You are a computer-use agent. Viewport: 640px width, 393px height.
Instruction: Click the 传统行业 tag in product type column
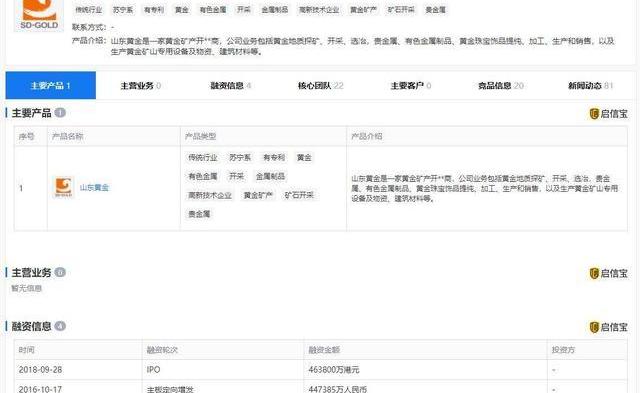click(203, 158)
